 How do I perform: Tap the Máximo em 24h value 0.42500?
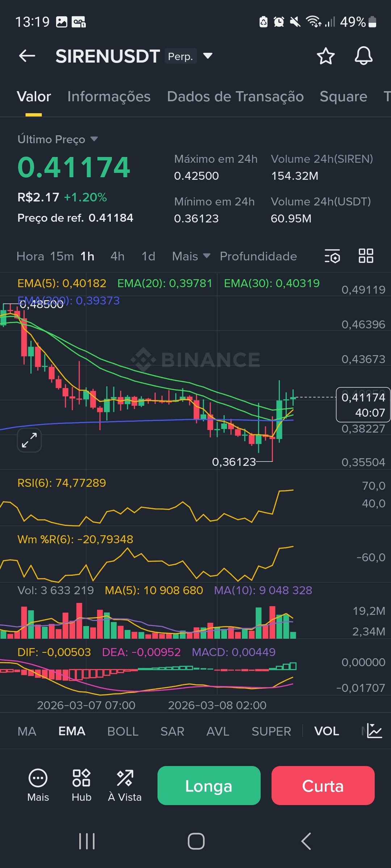pos(197,176)
